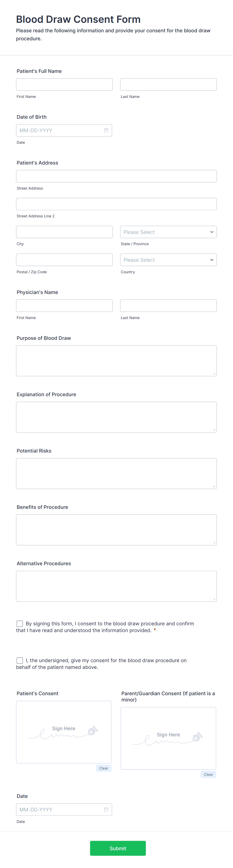
Task: Click the Postal / Zip Code field
Action: coord(64,260)
